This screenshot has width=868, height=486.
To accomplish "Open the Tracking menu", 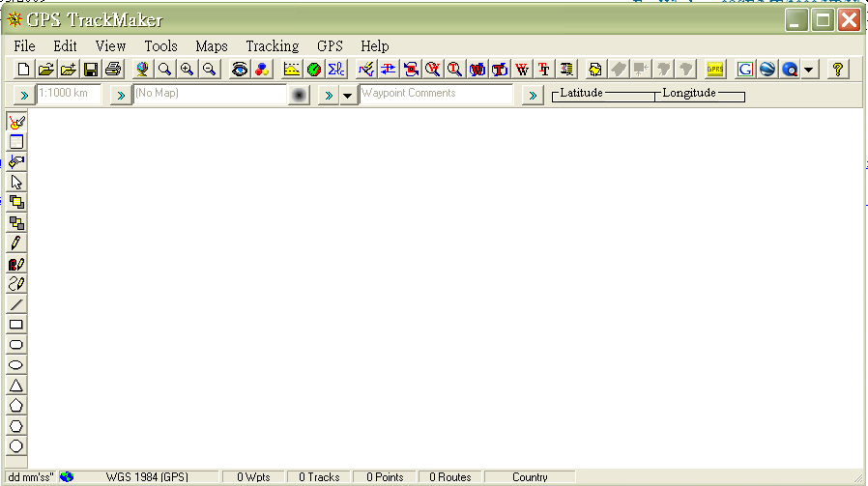I will [273, 46].
